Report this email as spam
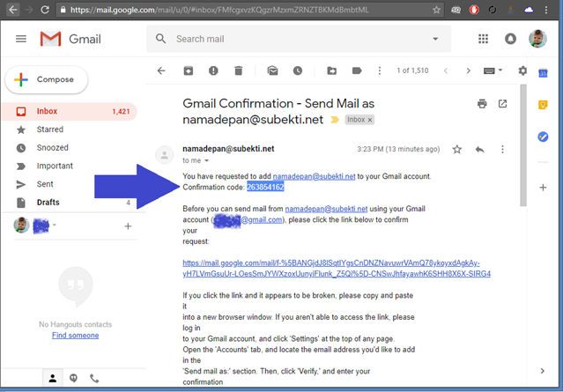This screenshot has height=392, width=563. [x=213, y=70]
